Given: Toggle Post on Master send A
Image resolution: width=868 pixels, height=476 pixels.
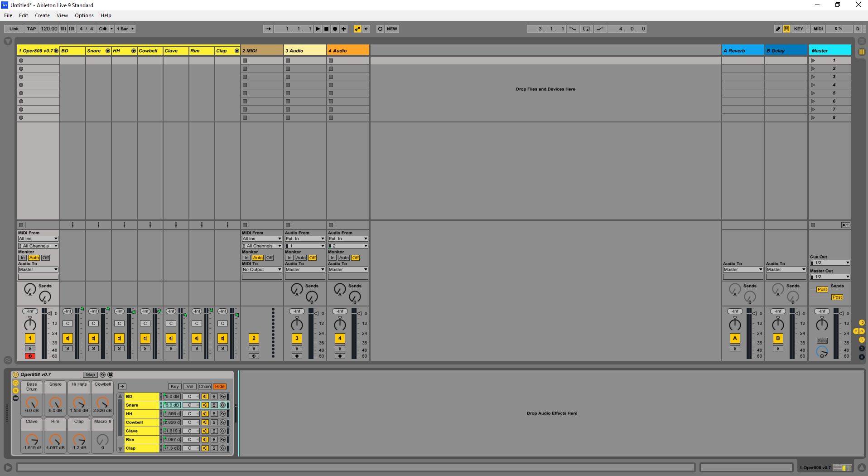Looking at the screenshot, I should [822, 289].
